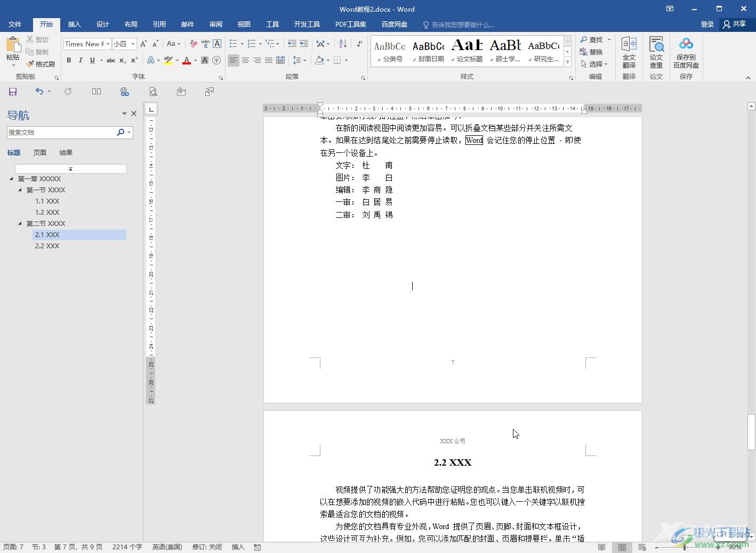Set paragraph alignment to justify
The image size is (756, 553).
pyautogui.click(x=269, y=60)
